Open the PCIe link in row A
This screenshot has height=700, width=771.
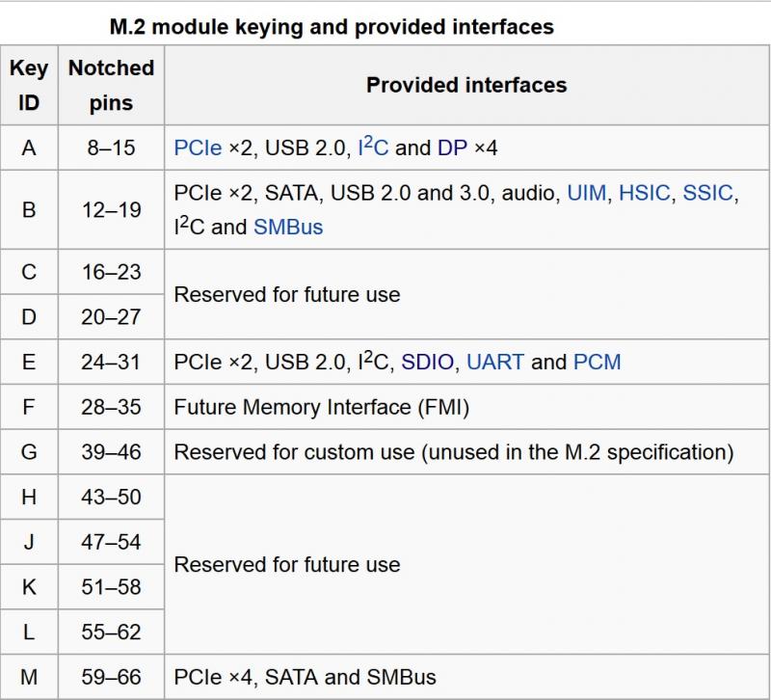198,148
